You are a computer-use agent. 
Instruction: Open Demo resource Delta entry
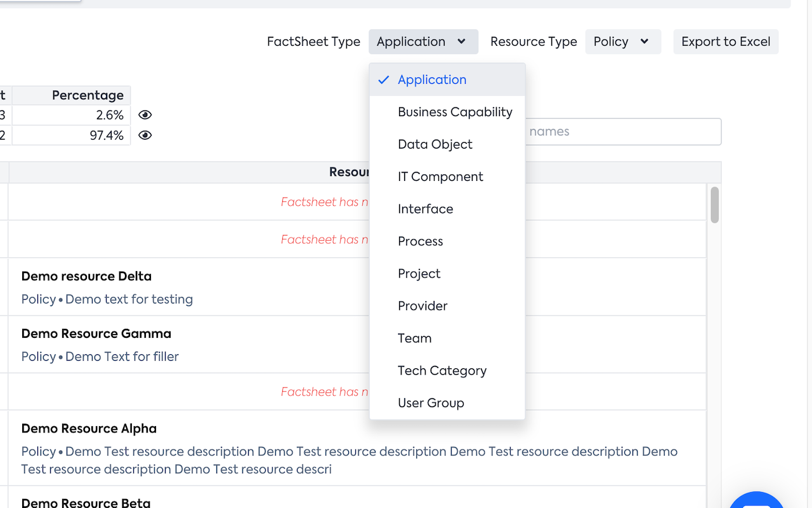(x=86, y=276)
